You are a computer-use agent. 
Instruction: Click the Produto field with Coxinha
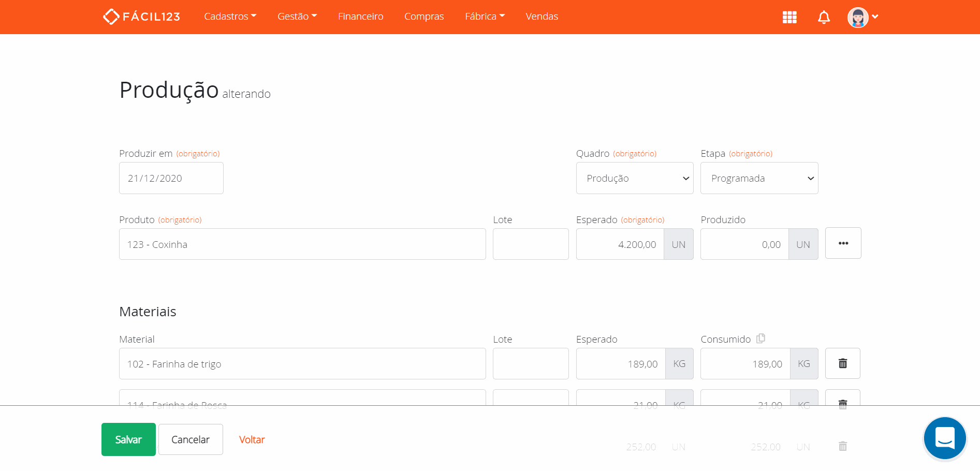(302, 244)
